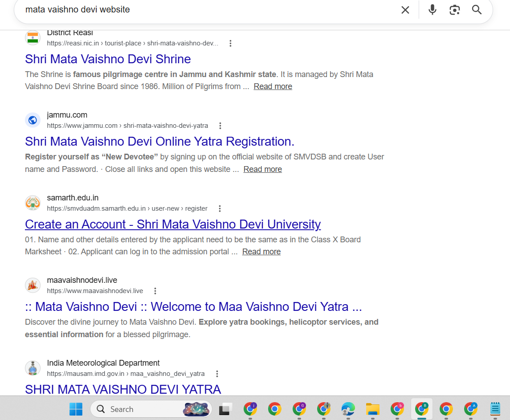
Task: Click the Windows taskbar Search box
Action: pos(151,409)
